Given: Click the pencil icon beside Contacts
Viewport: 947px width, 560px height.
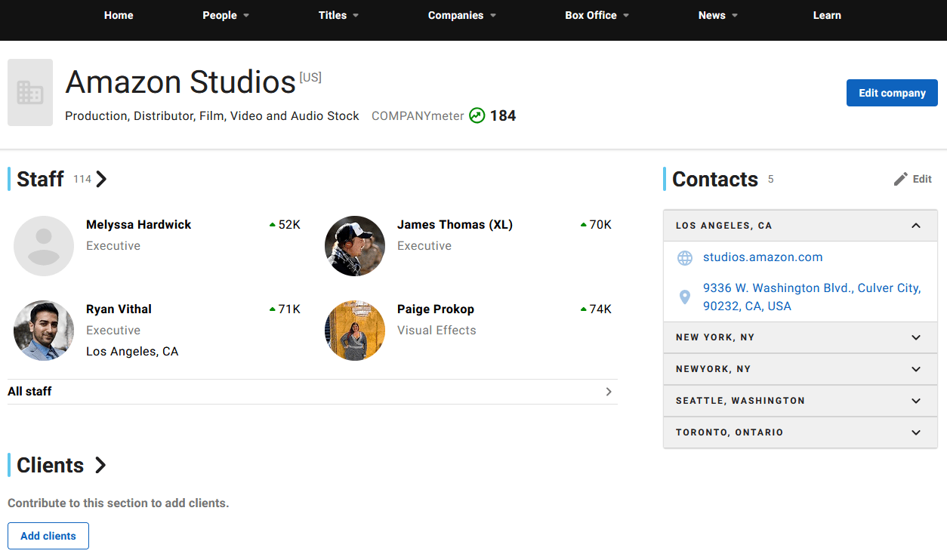Looking at the screenshot, I should coord(900,179).
